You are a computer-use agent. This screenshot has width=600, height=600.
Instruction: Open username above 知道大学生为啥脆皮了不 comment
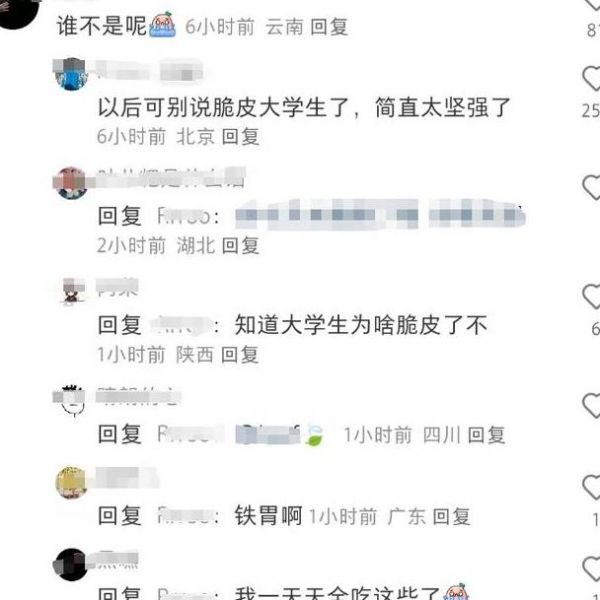pos(117,288)
